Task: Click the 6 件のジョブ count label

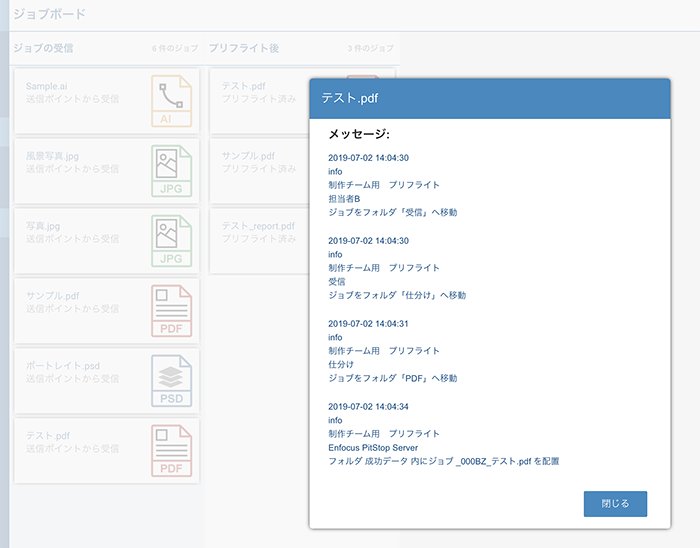Action: [175, 48]
